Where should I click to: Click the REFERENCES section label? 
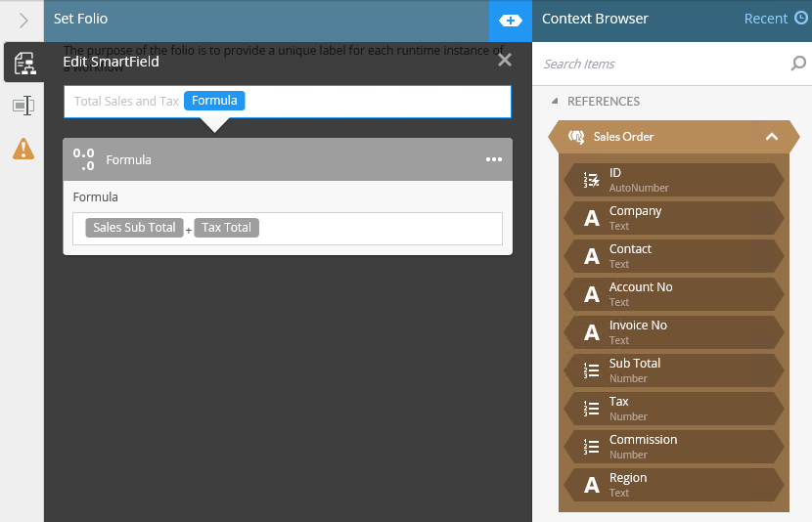coord(604,101)
